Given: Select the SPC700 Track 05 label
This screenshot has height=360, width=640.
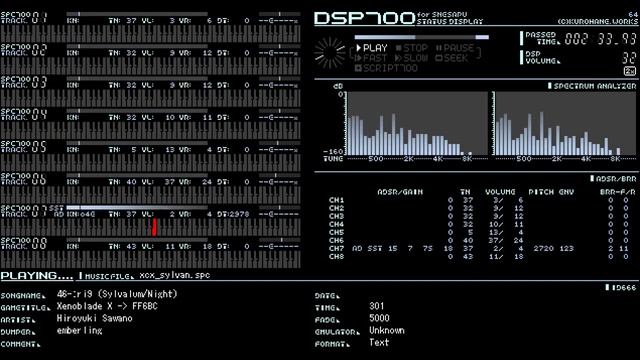Looking at the screenshot, I should (24, 147).
